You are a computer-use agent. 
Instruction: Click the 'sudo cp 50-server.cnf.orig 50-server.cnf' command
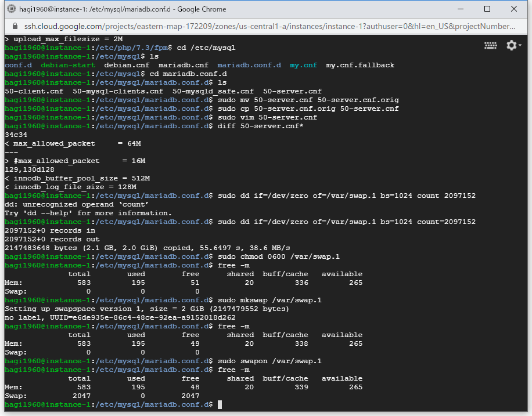(308, 109)
